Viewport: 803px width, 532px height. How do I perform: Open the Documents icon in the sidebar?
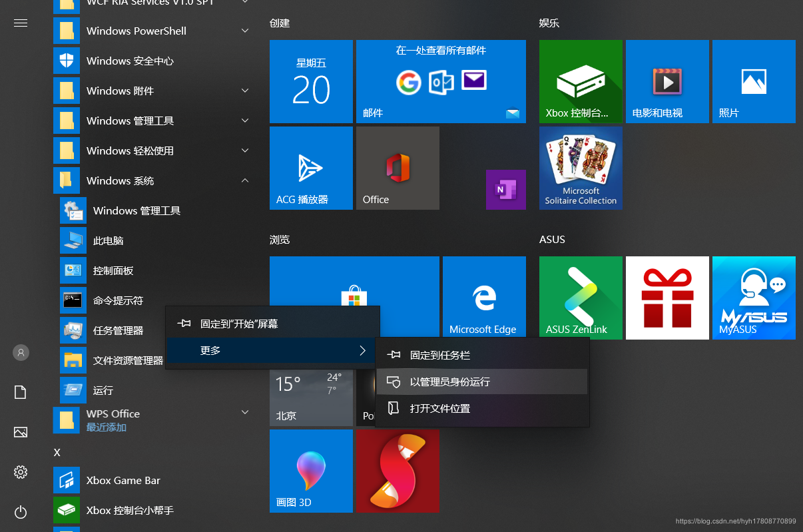(21, 392)
